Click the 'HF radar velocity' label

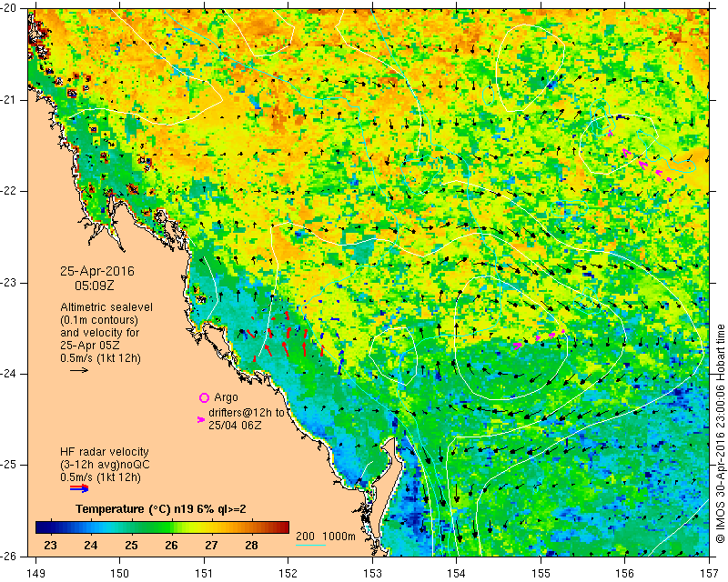(105, 452)
